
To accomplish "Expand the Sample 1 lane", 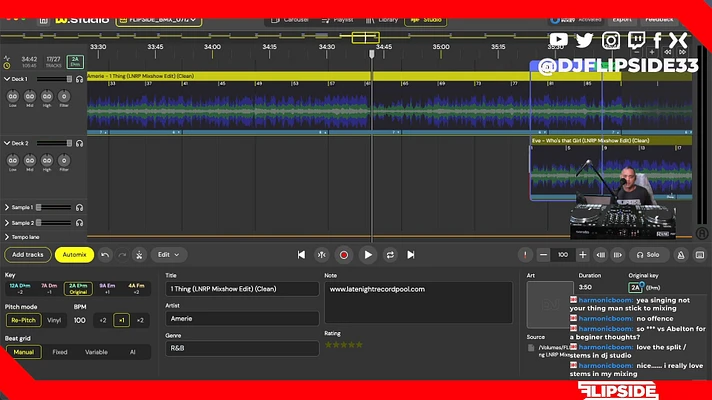I will click(7, 207).
